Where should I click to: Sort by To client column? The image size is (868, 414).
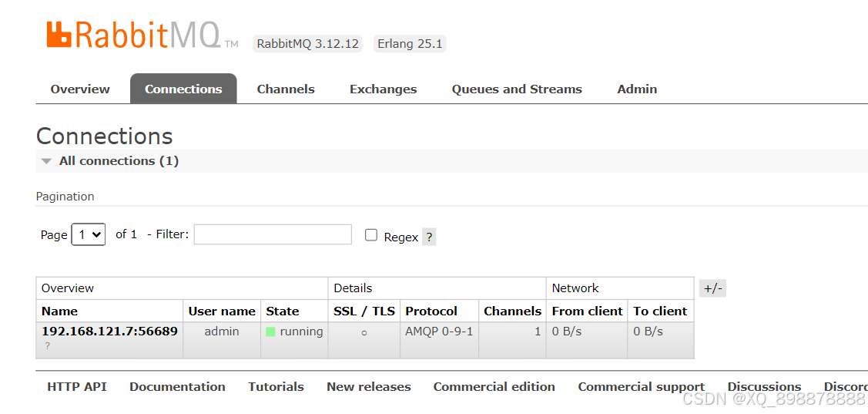(x=660, y=311)
